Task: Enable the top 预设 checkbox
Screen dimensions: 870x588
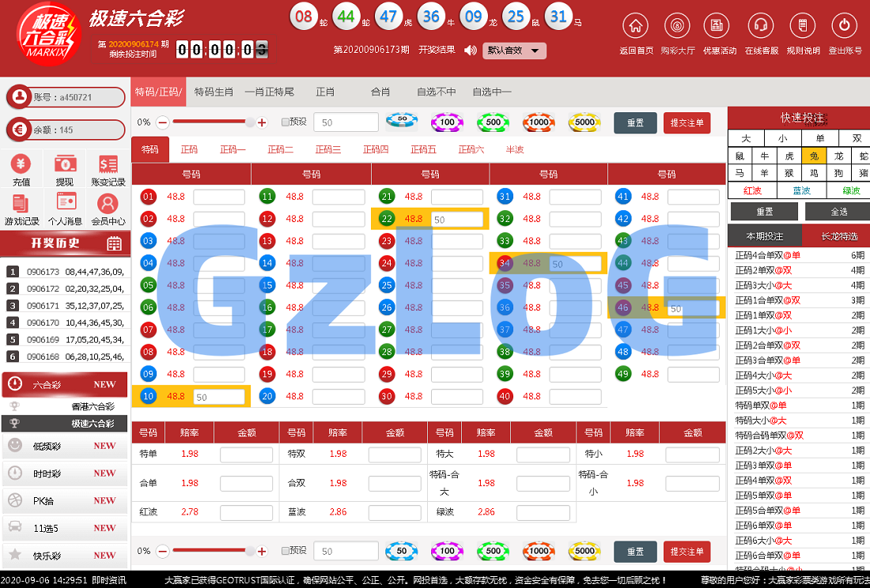Action: click(x=286, y=122)
